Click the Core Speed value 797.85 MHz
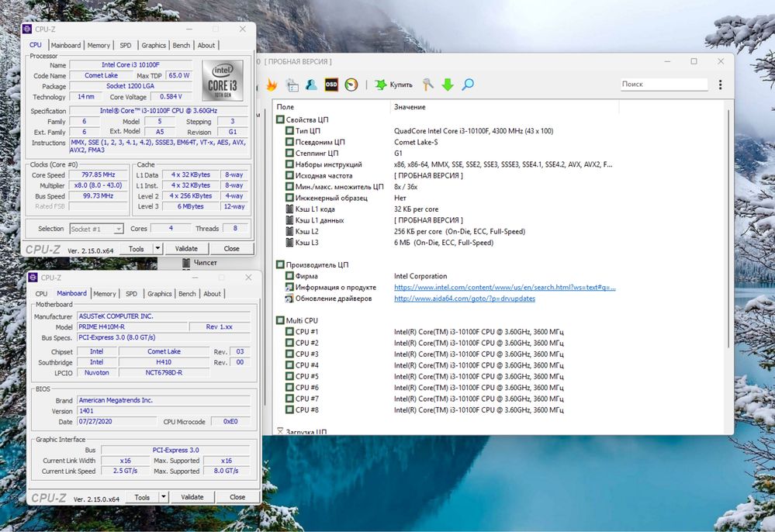 tap(98, 174)
